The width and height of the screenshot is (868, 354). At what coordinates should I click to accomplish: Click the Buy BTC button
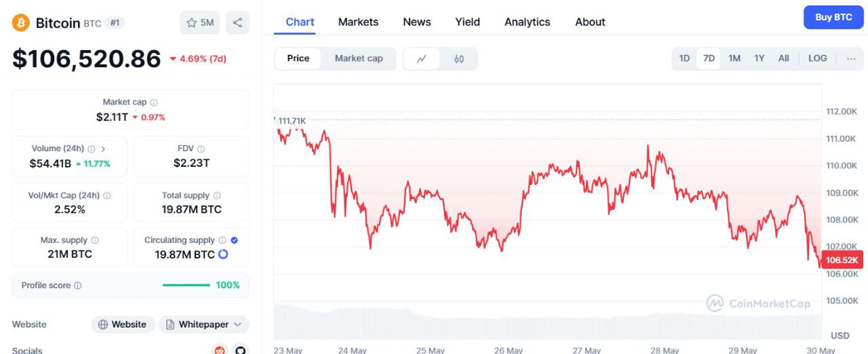[x=833, y=17]
